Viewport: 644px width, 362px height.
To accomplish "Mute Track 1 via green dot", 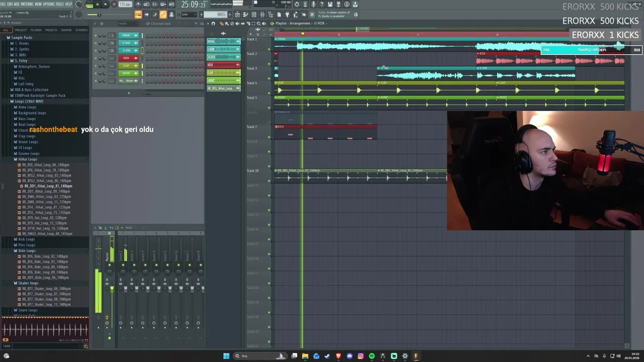I will pyautogui.click(x=269, y=49).
